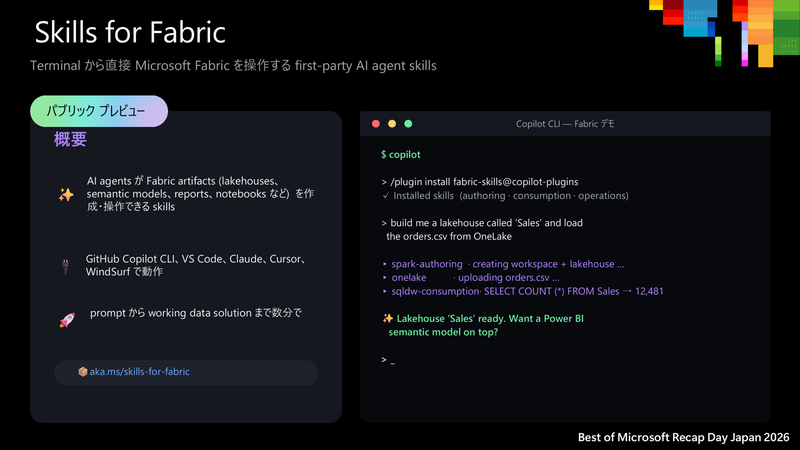Click the '/plugin install fabric-skills@copilot-plugins' line
This screenshot has width=800, height=450.
(x=480, y=182)
